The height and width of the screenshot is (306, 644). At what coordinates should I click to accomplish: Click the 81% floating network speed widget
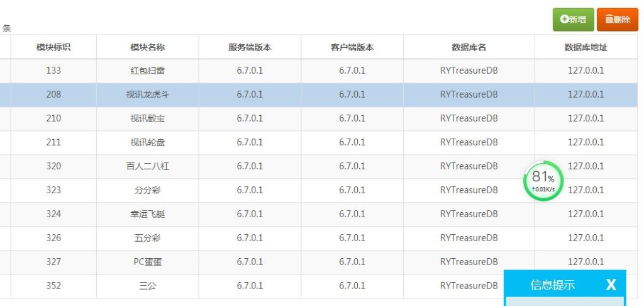543,181
